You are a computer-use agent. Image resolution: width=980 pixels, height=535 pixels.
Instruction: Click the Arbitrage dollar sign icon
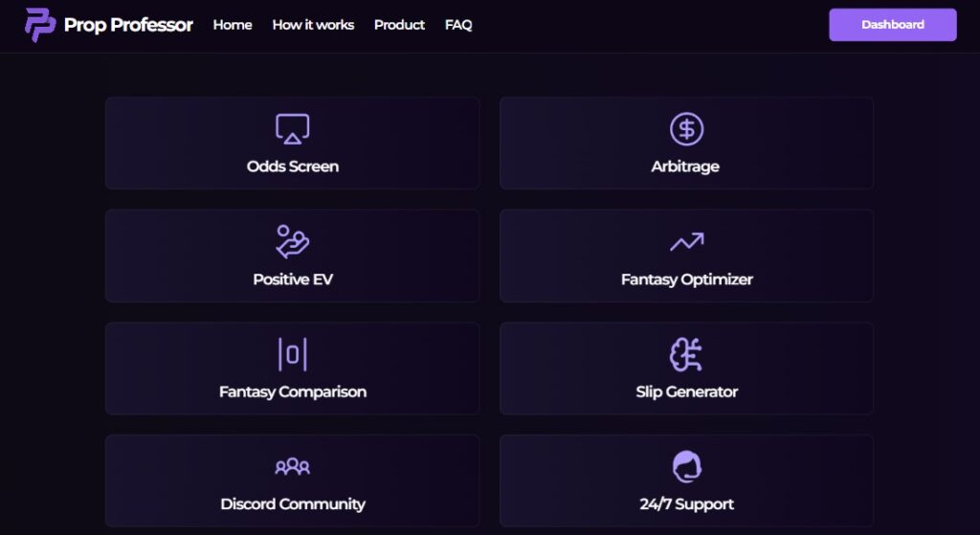click(686, 129)
